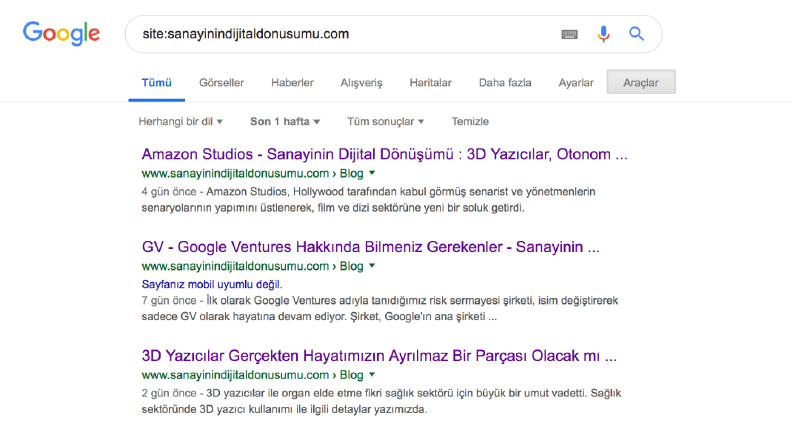The height and width of the screenshot is (446, 793).
Task: Open the Haritalar tab
Action: [x=430, y=82]
